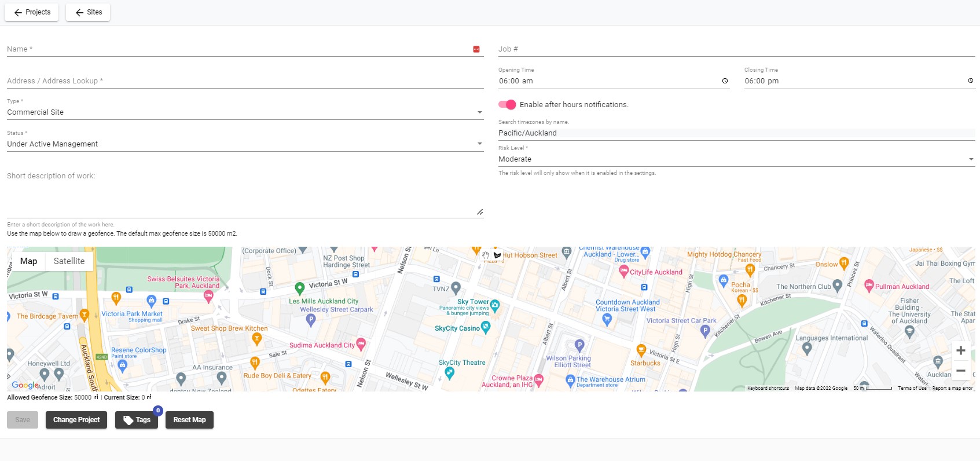Click the Pocha Korean restaurant marker
This screenshot has width=980, height=461.
pyautogui.click(x=742, y=300)
